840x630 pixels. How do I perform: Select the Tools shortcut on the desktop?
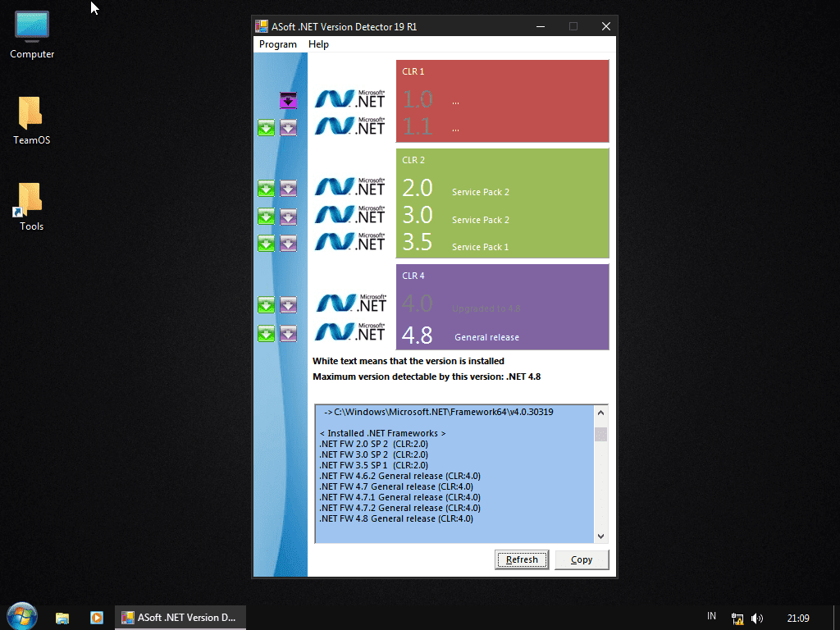tap(31, 208)
